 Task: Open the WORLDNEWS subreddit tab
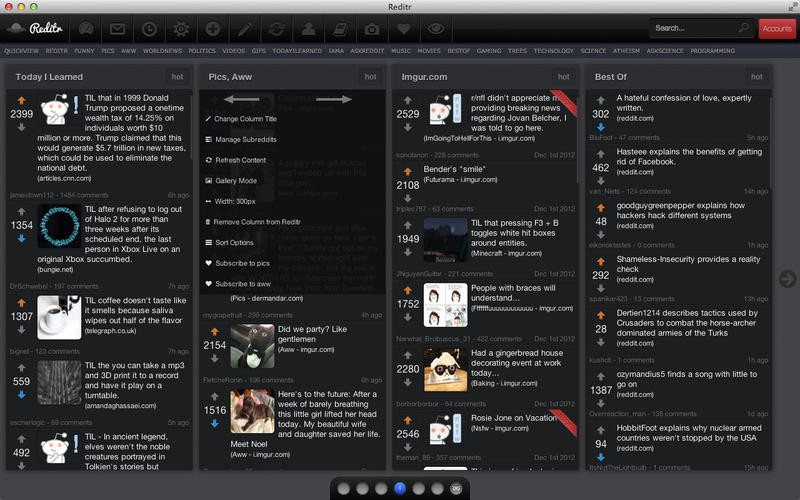[x=162, y=51]
